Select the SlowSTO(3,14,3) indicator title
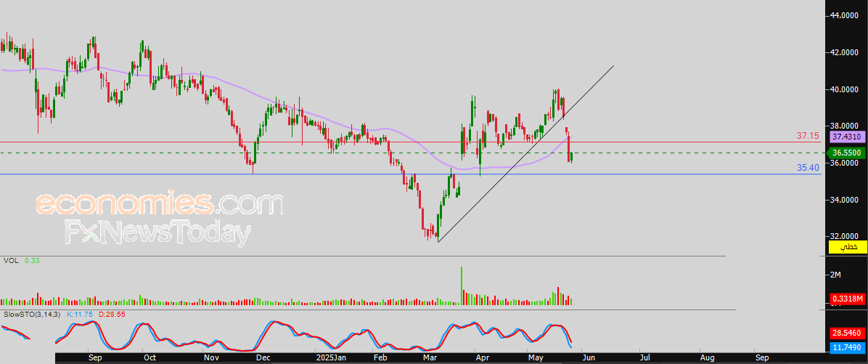 (32, 314)
